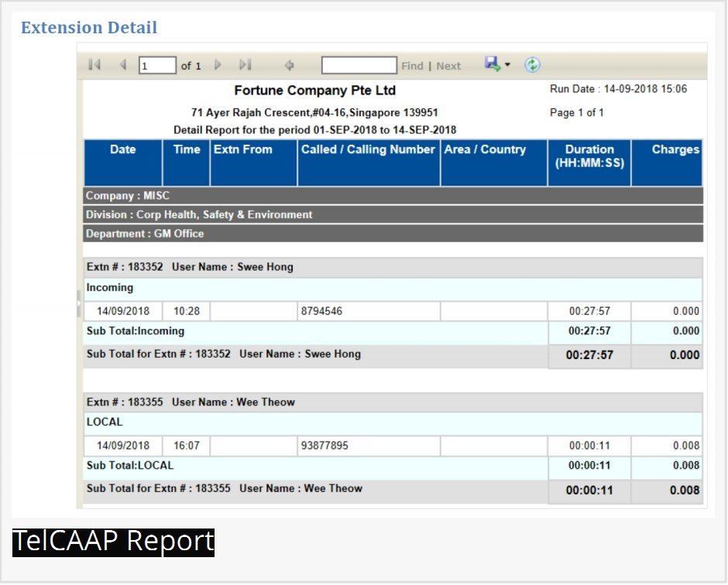Click the Last Page icon

(x=246, y=65)
